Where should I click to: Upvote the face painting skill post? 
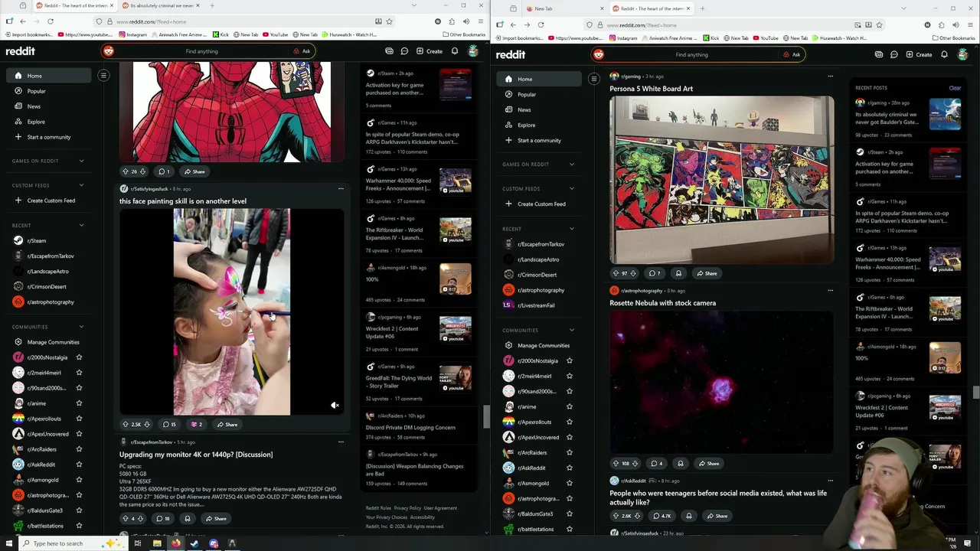[x=125, y=424]
